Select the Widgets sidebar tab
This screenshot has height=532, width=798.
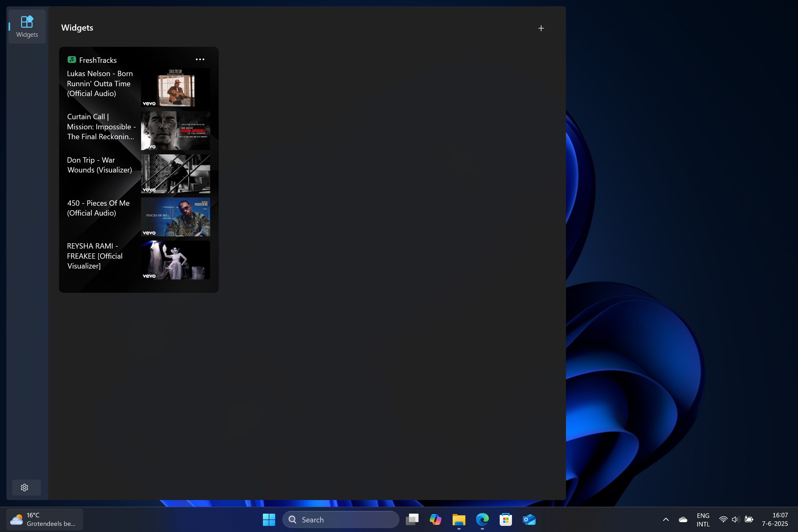click(27, 26)
